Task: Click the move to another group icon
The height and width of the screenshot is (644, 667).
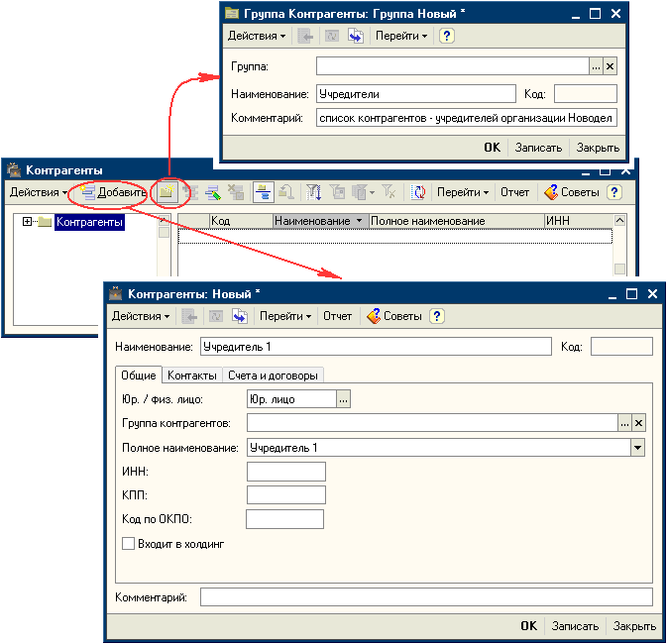Action: click(286, 192)
